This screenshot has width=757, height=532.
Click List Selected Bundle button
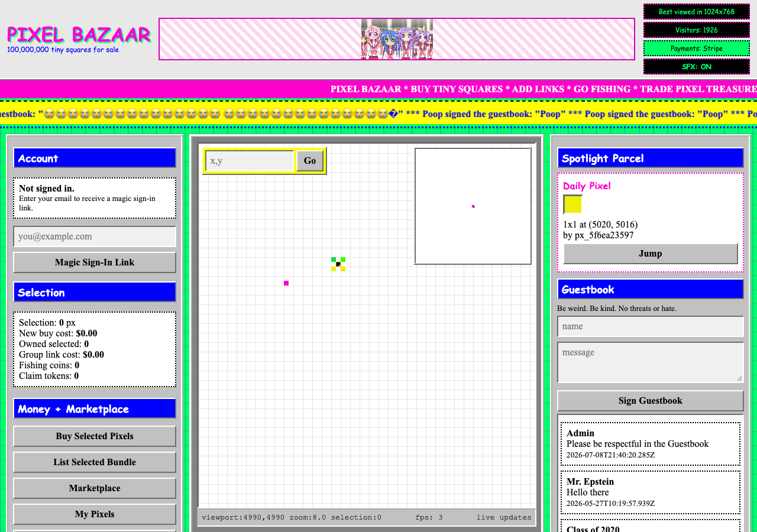coord(95,462)
